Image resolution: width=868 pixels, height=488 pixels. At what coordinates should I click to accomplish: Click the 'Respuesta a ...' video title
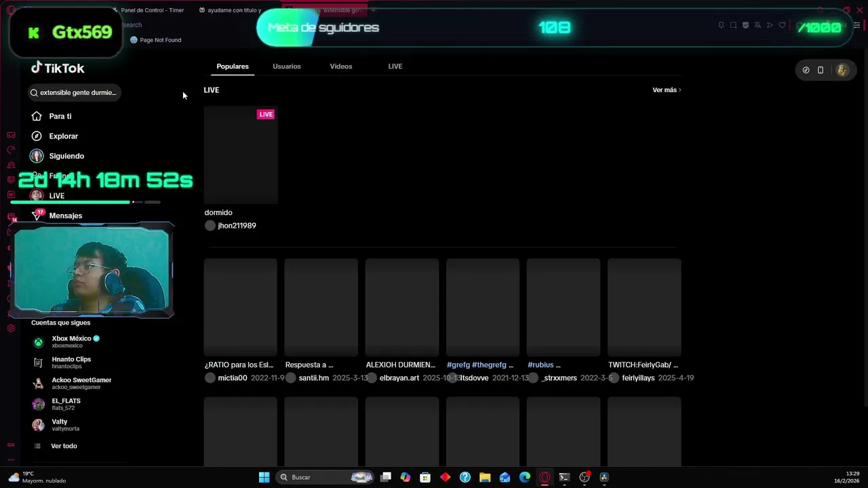click(x=309, y=365)
